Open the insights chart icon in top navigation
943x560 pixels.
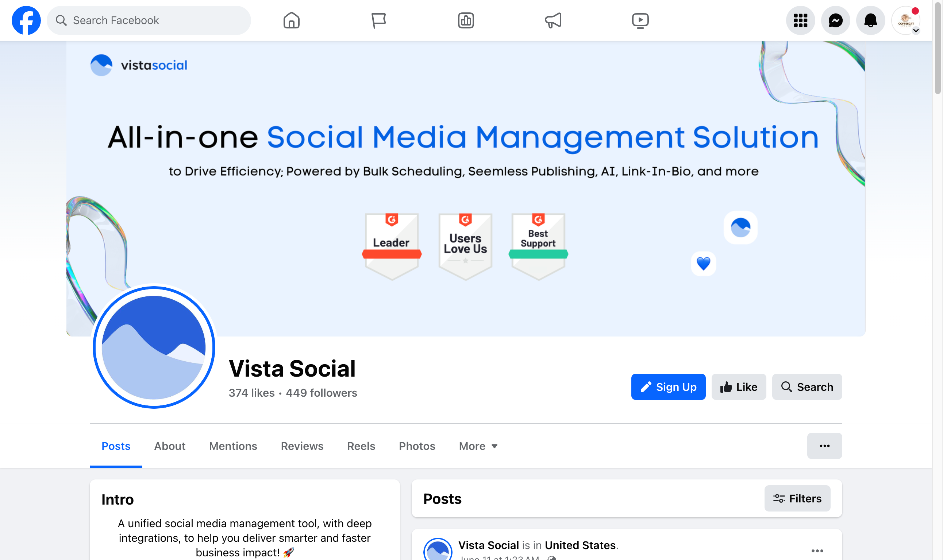(x=466, y=20)
